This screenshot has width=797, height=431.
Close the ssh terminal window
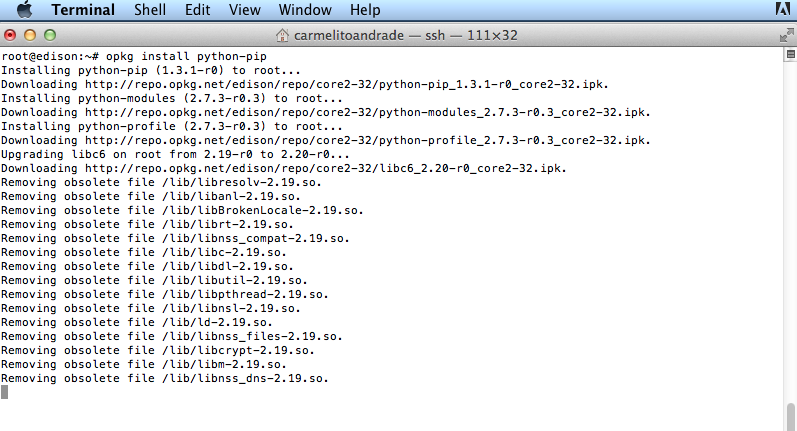[11, 34]
